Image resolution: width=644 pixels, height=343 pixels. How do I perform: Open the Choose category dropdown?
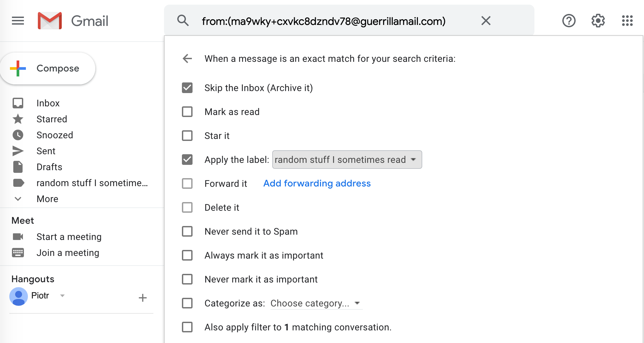click(315, 303)
